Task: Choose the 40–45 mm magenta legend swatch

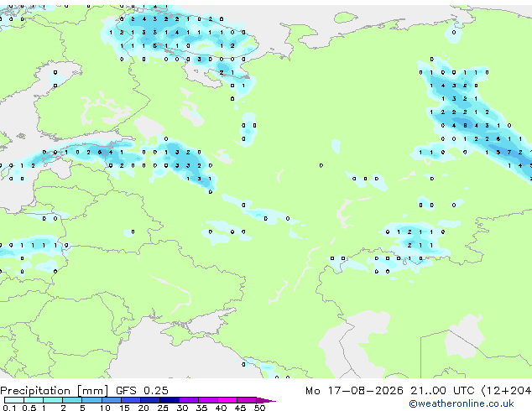Action: (227, 400)
